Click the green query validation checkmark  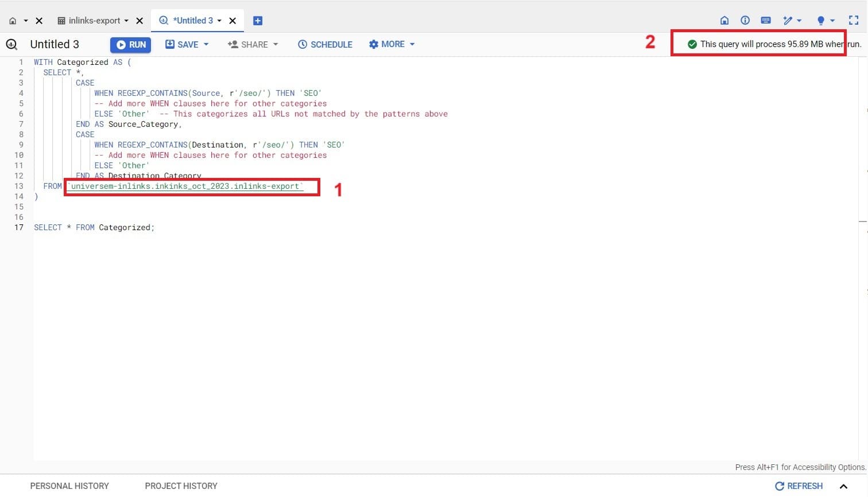pyautogui.click(x=692, y=44)
